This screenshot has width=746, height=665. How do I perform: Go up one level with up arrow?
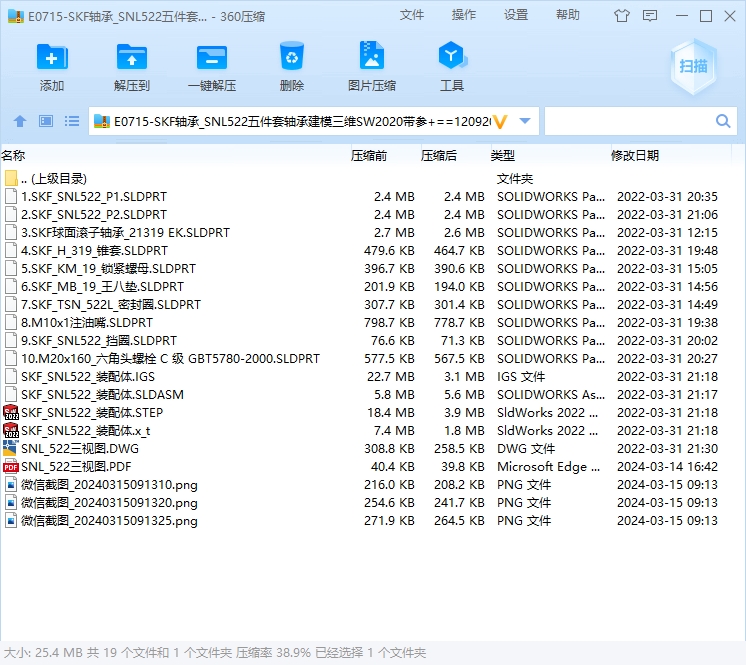click(x=20, y=121)
